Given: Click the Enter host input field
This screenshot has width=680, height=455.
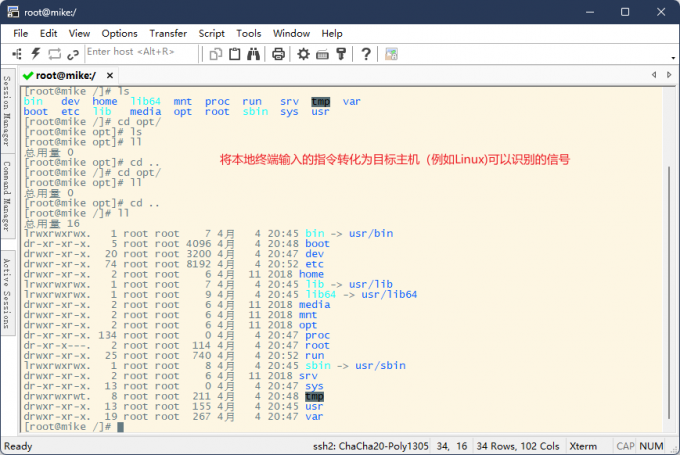Looking at the screenshot, I should (x=141, y=52).
